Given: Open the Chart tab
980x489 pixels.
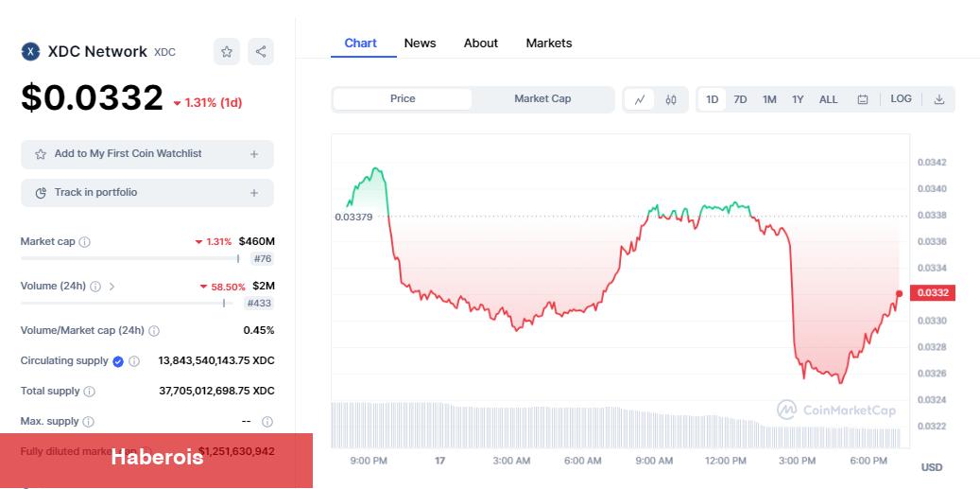Looking at the screenshot, I should pos(361,44).
